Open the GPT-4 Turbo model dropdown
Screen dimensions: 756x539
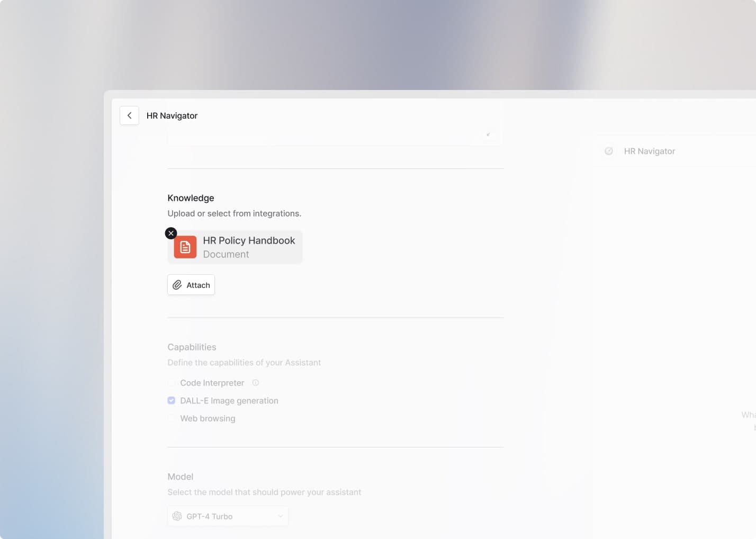coord(228,516)
